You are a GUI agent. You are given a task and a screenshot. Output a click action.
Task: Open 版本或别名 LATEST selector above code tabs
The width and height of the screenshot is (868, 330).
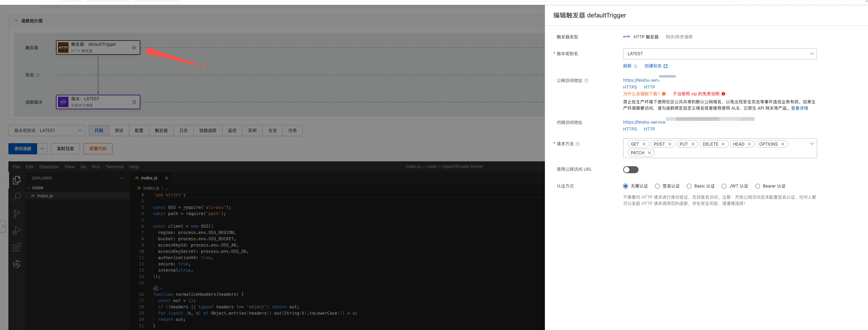(47, 131)
